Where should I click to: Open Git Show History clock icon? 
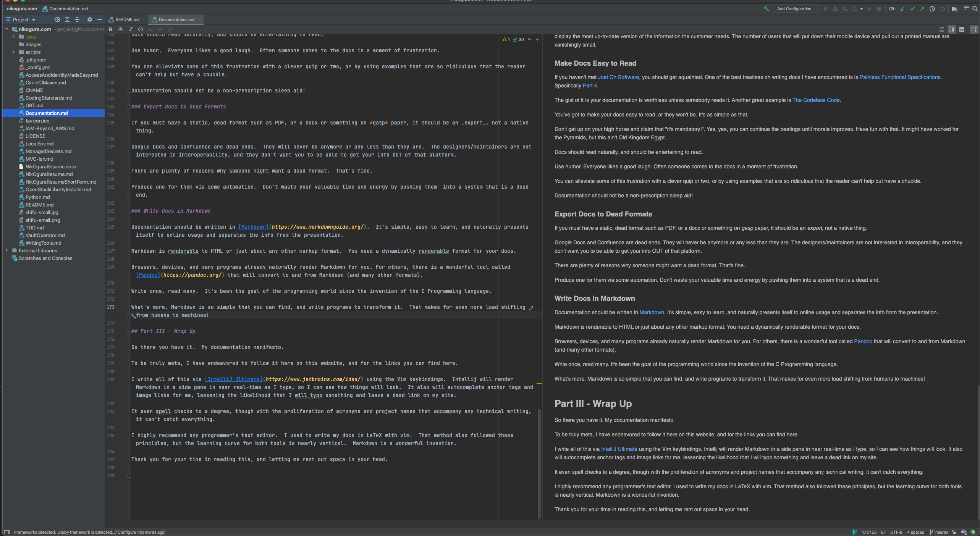932,9
